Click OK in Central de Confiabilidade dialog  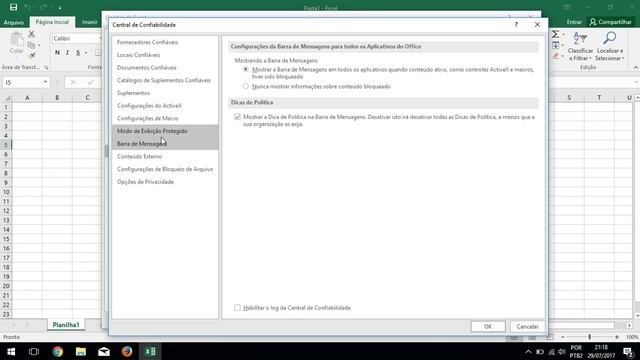pos(488,327)
